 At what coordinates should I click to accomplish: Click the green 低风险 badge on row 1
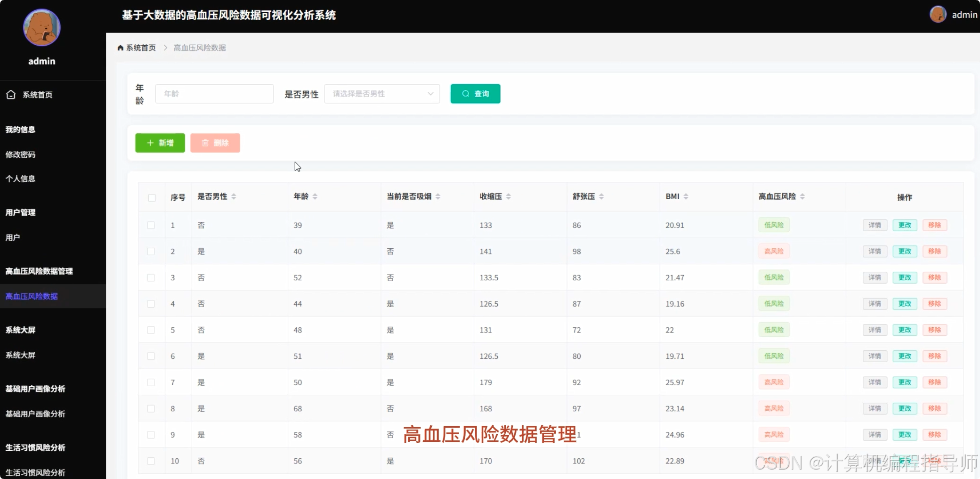point(773,225)
